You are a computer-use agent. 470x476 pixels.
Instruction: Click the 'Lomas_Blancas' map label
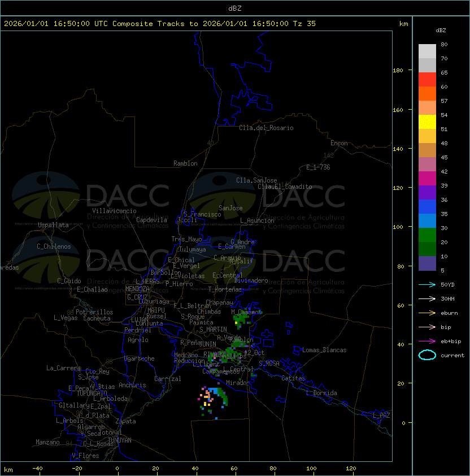(x=324, y=350)
